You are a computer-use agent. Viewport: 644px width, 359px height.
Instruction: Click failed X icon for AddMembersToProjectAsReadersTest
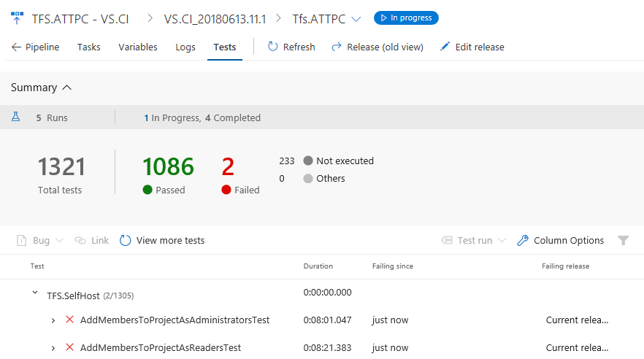[70, 347]
